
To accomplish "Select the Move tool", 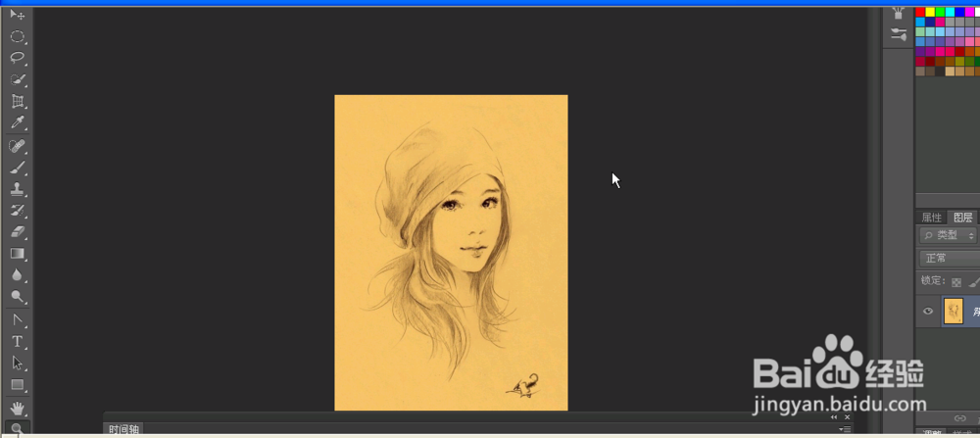I will (18, 15).
